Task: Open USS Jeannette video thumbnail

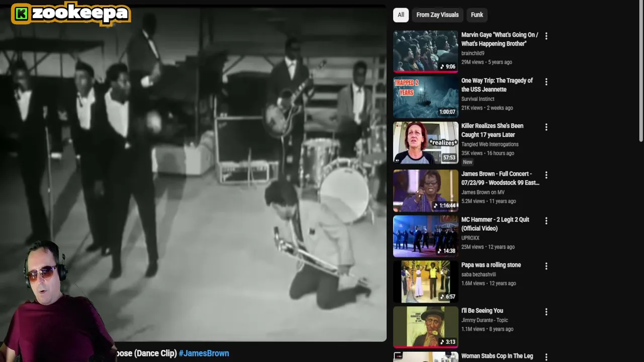Action: (x=426, y=98)
